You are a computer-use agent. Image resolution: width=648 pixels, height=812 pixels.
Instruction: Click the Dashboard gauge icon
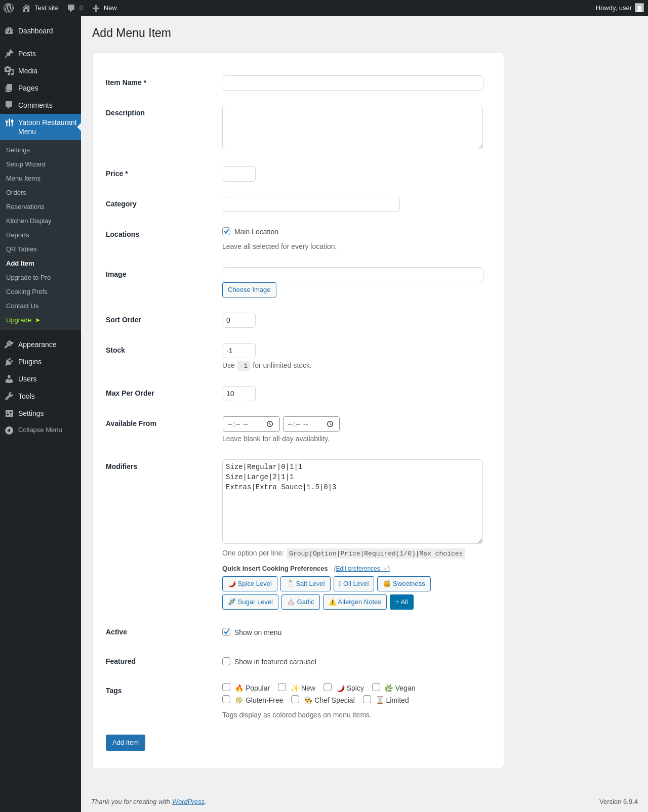(9, 31)
